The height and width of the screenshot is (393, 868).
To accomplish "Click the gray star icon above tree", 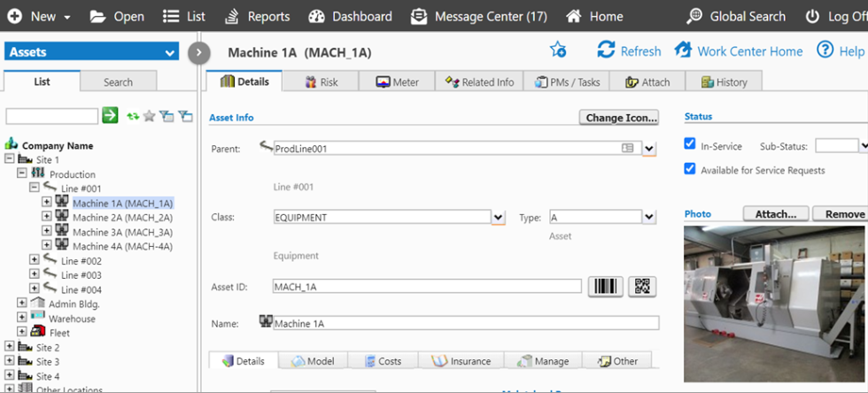I will click(150, 116).
